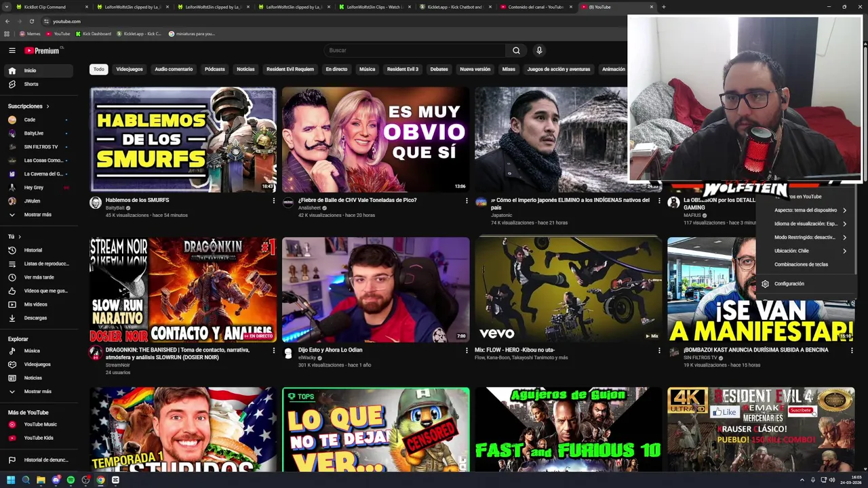Open Modo Restringido submenu
This screenshot has width=868, height=488.
tap(807, 237)
